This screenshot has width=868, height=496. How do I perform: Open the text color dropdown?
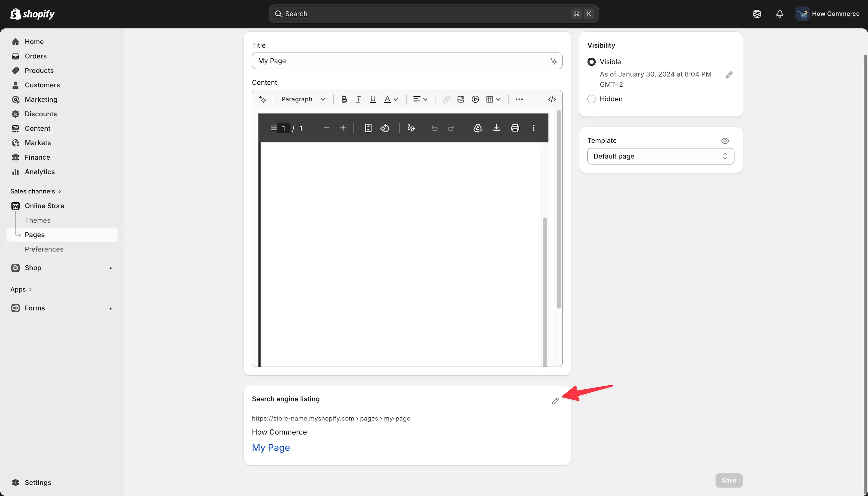(x=391, y=99)
